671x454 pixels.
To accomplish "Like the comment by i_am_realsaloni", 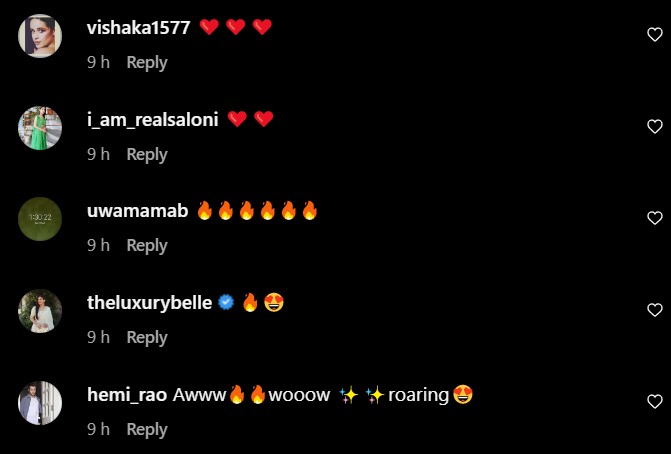I will pyautogui.click(x=654, y=127).
